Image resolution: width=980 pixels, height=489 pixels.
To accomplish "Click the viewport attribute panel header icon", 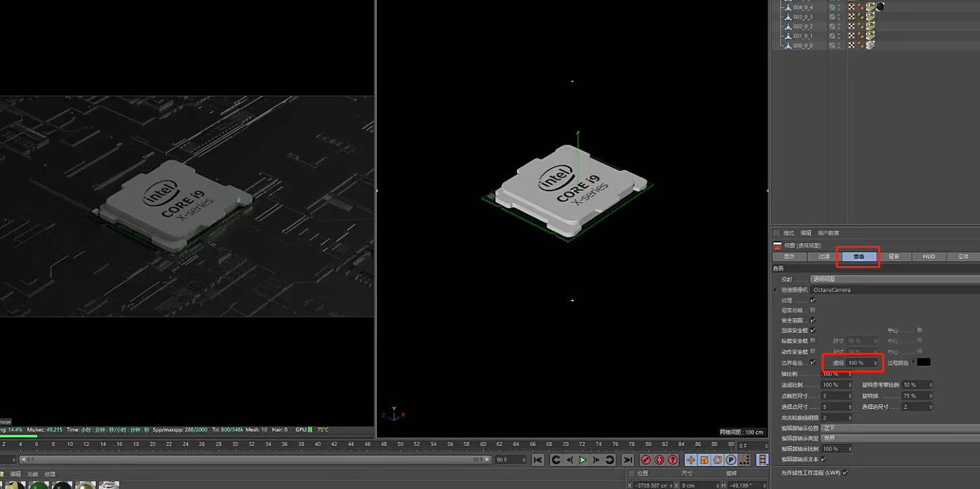I will [x=777, y=246].
